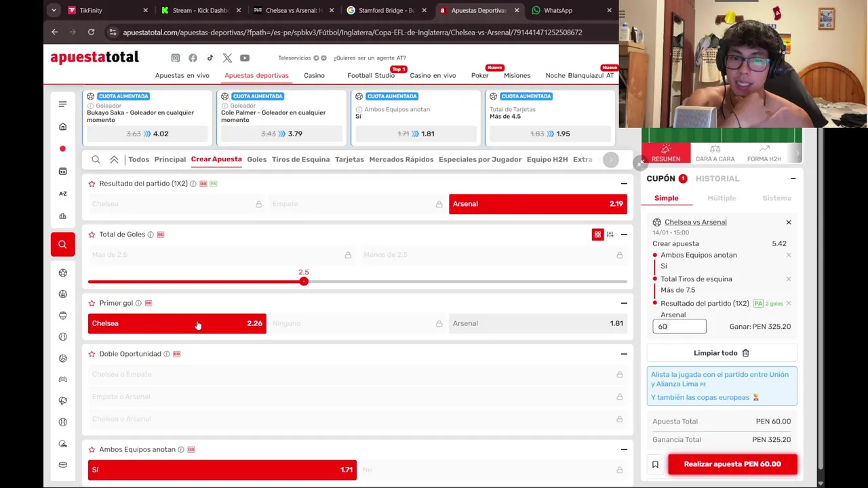Collapse the Doble Oportunidad market
The height and width of the screenshot is (488, 868).
click(624, 354)
